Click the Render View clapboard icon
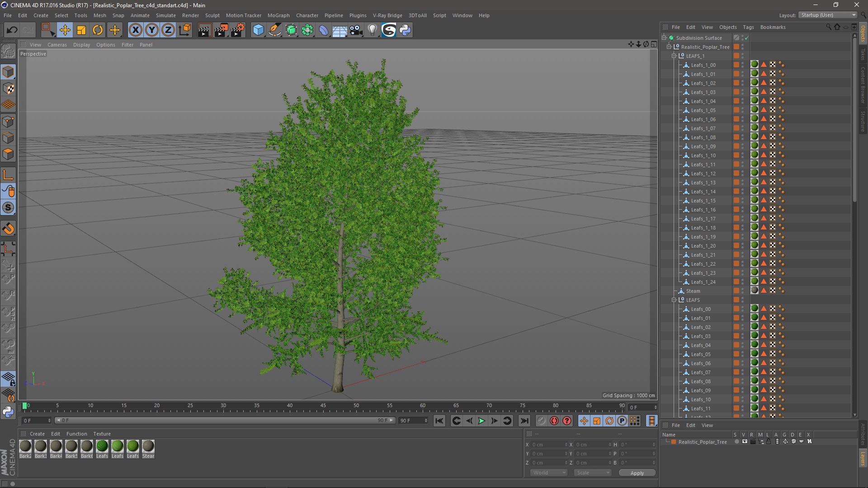 click(204, 30)
